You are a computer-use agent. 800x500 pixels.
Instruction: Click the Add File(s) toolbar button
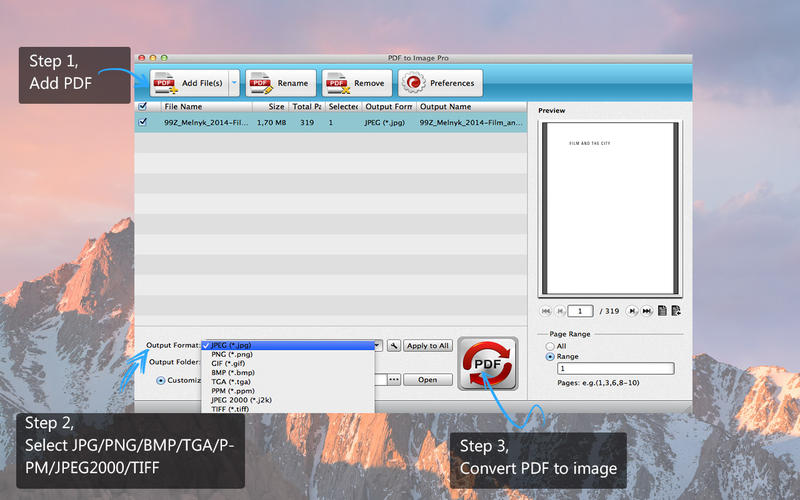189,83
